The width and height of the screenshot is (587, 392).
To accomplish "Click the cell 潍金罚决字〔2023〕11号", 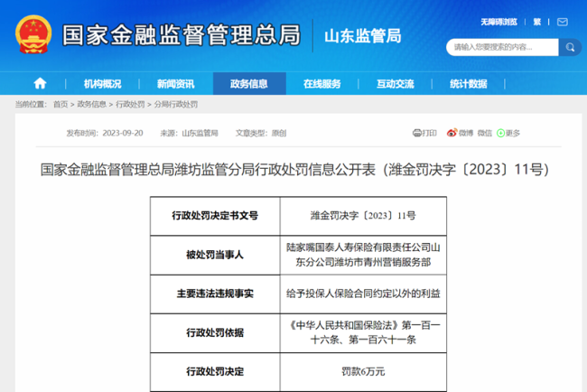I will [363, 216].
